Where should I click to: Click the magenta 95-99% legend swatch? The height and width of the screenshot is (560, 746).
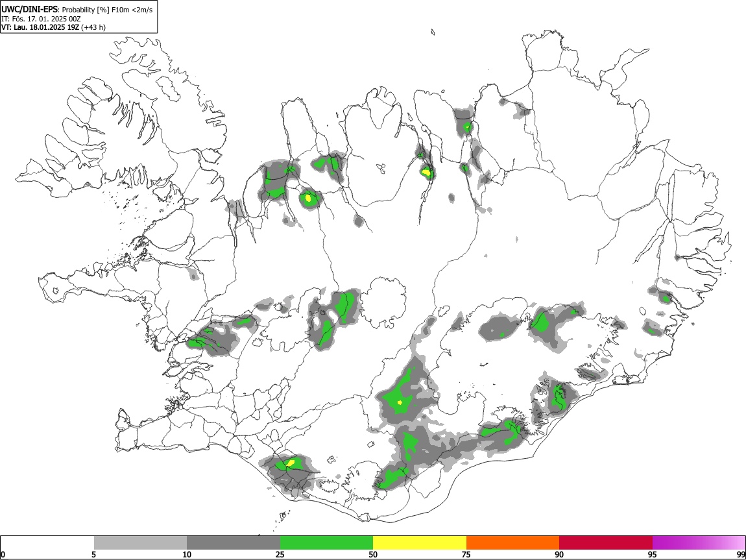tap(699, 543)
